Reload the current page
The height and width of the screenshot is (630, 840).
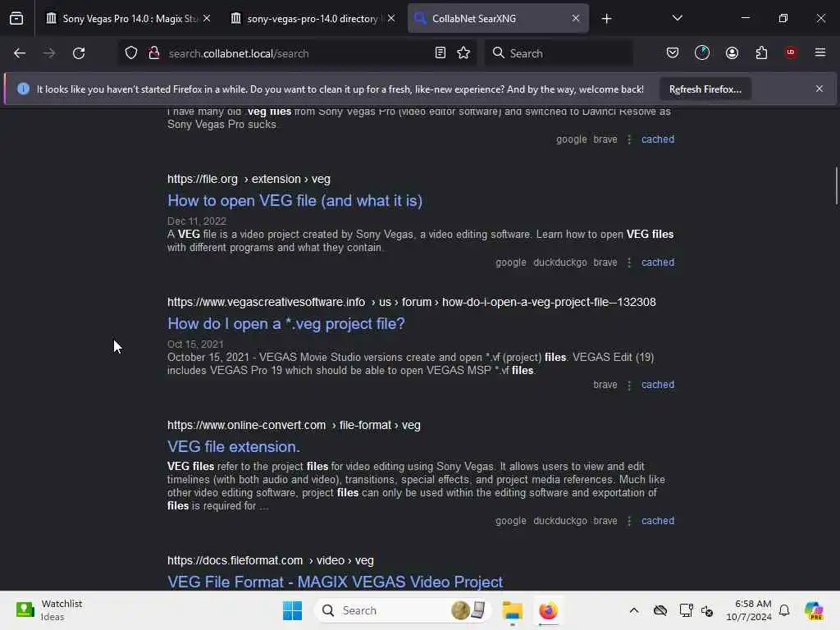coord(79,53)
